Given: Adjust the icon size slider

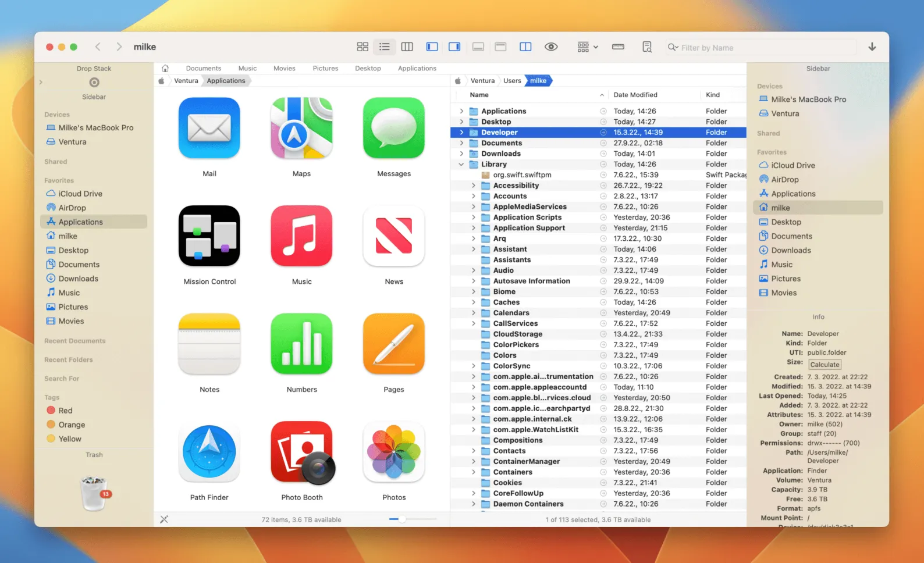Looking at the screenshot, I should click(x=402, y=519).
